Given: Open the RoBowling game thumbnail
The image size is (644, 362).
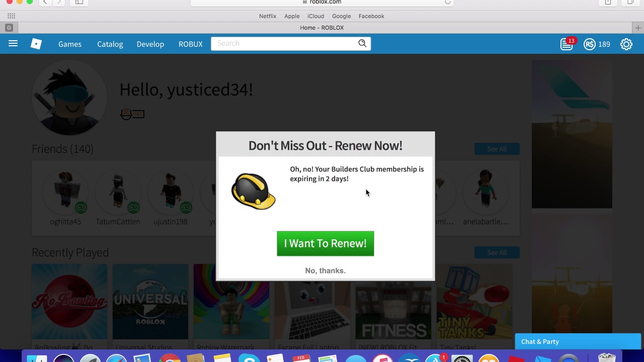Looking at the screenshot, I should tap(69, 302).
